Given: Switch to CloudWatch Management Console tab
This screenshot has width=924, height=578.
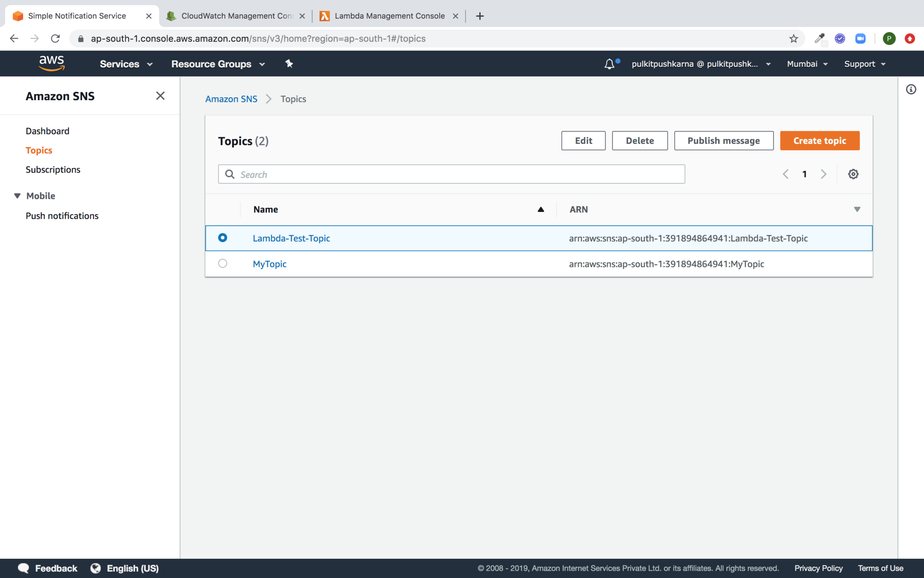Looking at the screenshot, I should pos(236,16).
